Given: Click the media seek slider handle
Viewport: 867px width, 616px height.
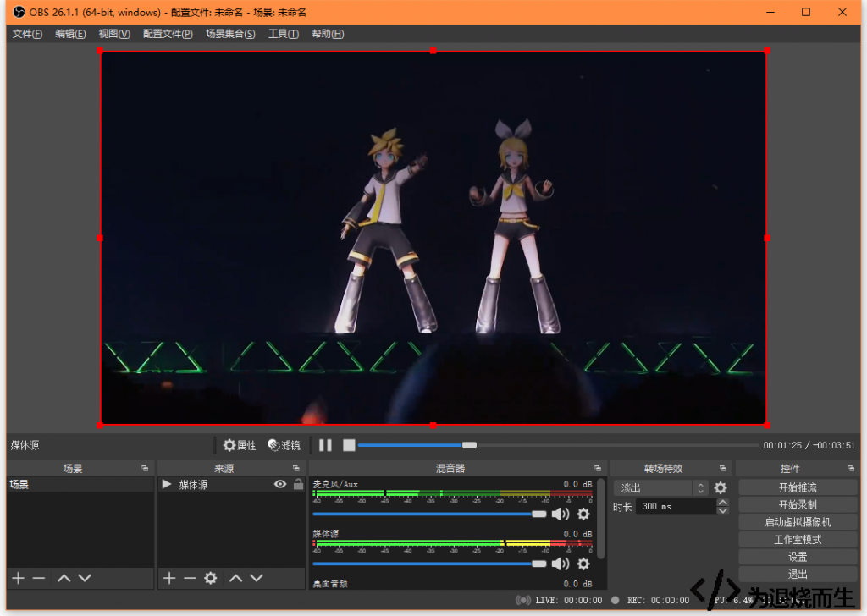Looking at the screenshot, I should pyautogui.click(x=469, y=445).
